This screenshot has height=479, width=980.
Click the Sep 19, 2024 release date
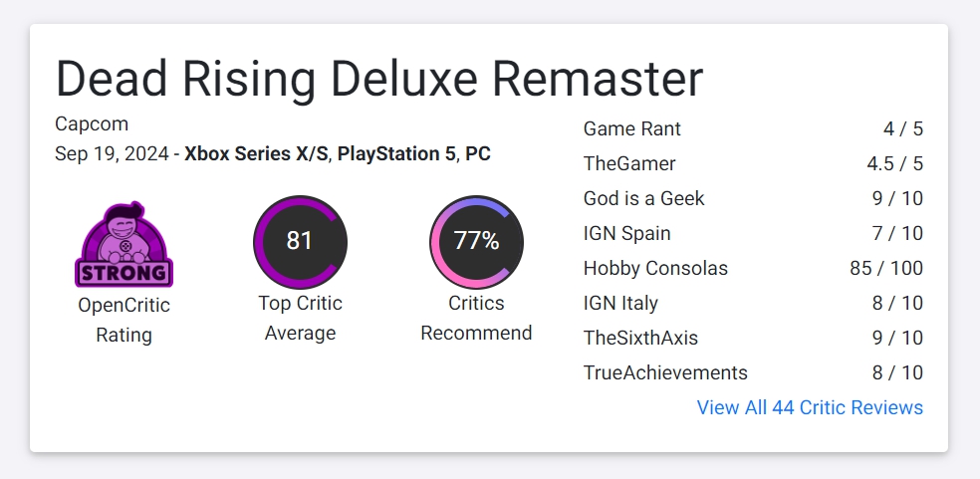coord(112,153)
